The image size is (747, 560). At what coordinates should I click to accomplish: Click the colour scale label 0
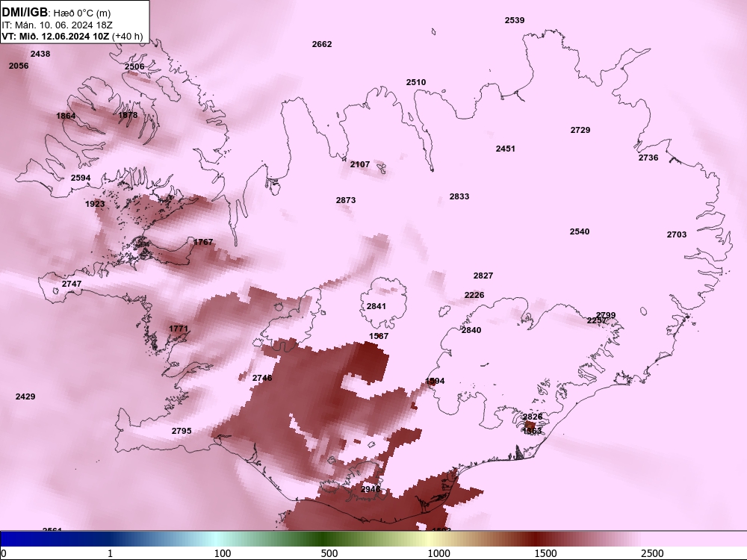pyautogui.click(x=4, y=553)
